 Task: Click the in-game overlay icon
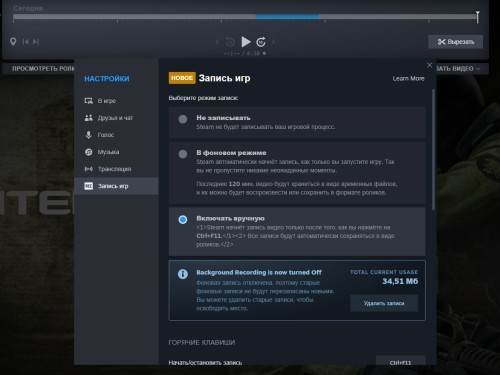tap(89, 101)
